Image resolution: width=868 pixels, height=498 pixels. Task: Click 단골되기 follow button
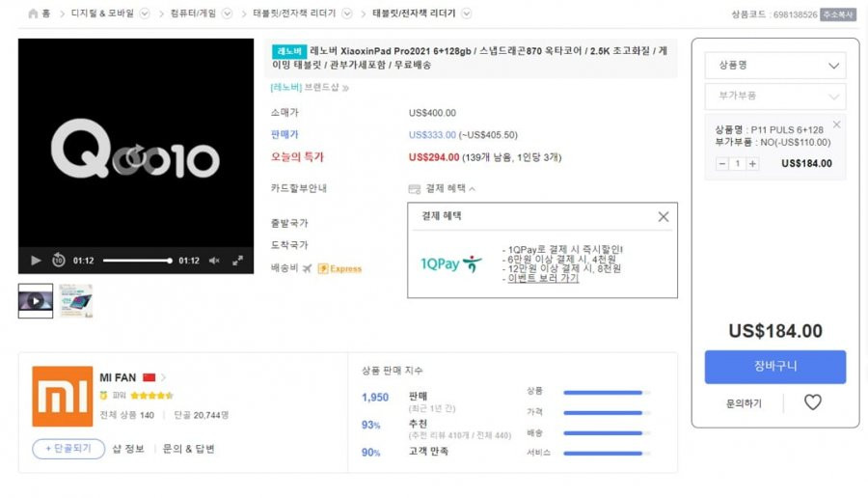tap(68, 449)
